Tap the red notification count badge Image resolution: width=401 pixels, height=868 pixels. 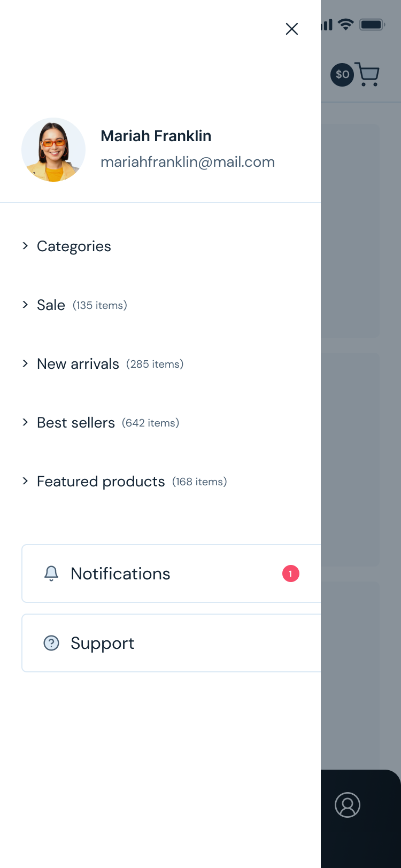[x=291, y=573]
